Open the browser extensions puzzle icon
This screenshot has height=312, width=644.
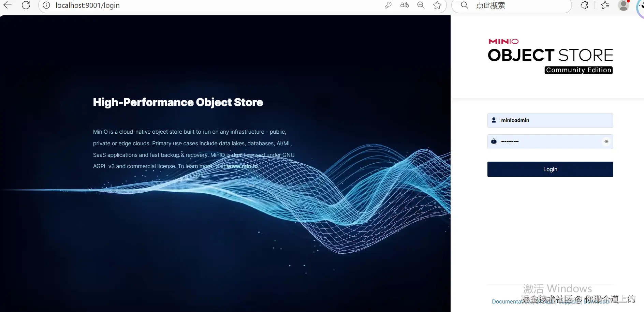pos(585,5)
